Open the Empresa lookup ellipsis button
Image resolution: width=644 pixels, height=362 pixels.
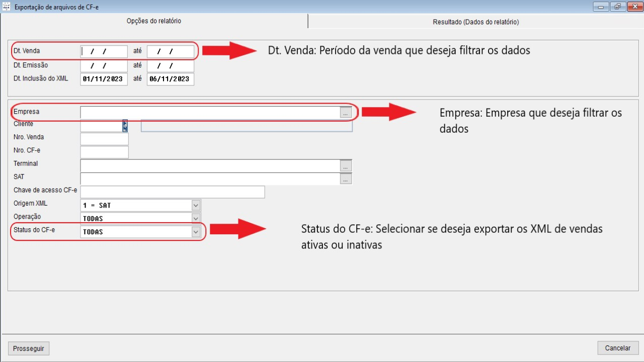point(345,113)
